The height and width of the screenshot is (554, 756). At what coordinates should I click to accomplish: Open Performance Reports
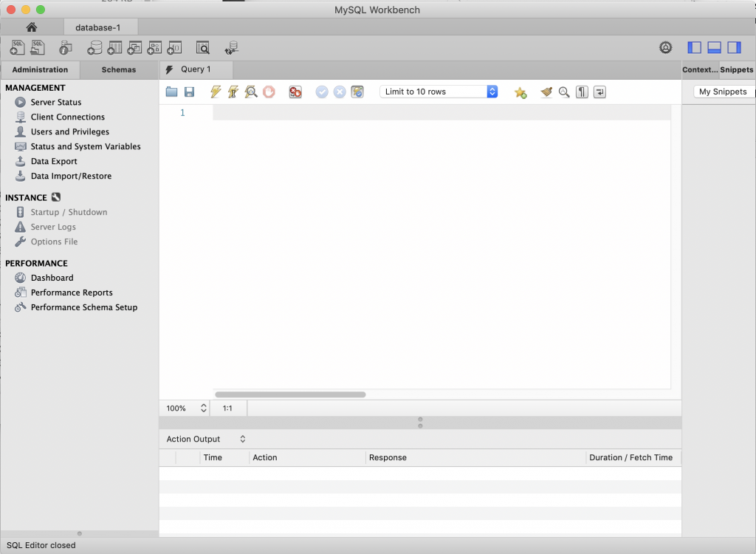pos(72,293)
